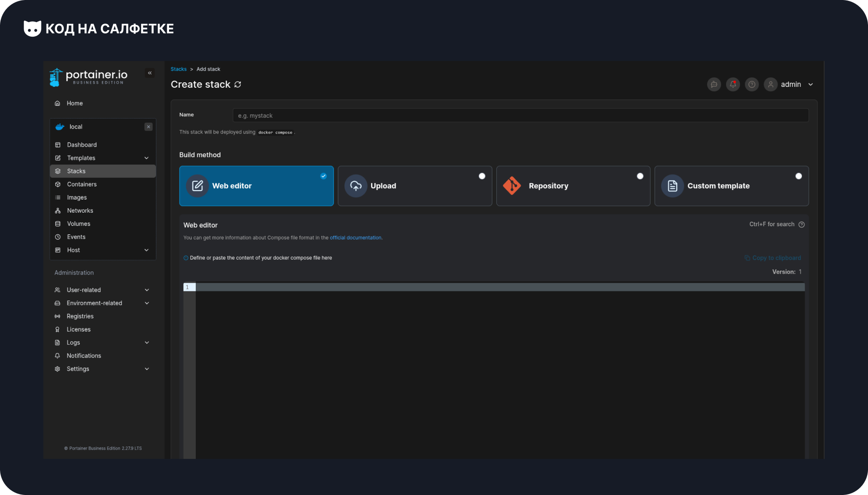
Task: Click the Licenses award icon
Action: coord(57,329)
